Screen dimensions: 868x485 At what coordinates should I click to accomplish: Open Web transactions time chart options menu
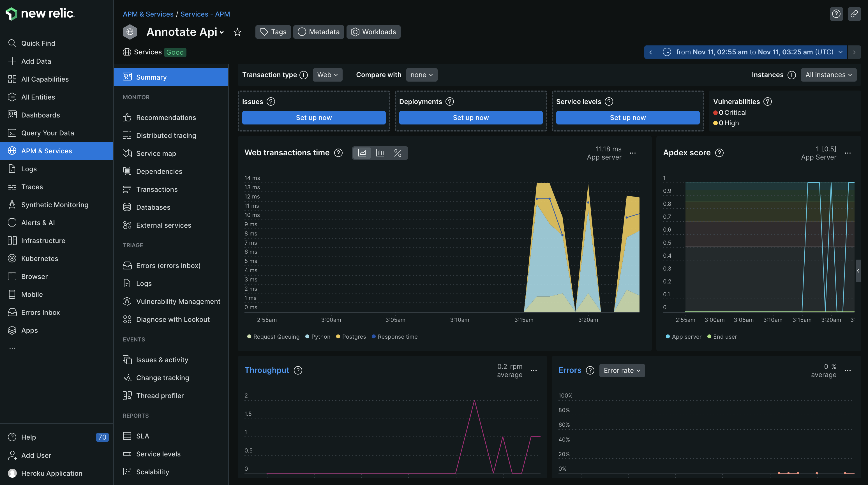coord(633,153)
